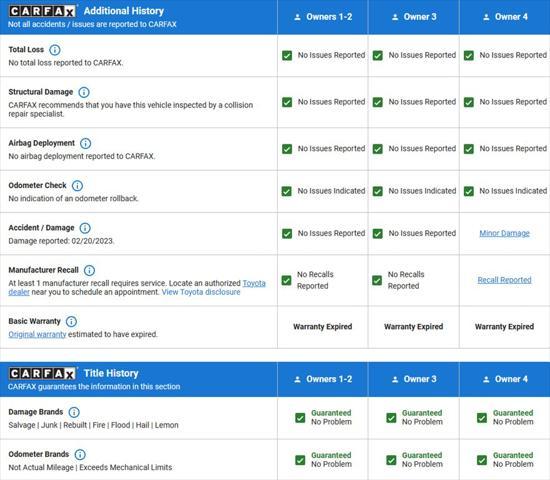Open the Odometer Check info icon

(77, 186)
